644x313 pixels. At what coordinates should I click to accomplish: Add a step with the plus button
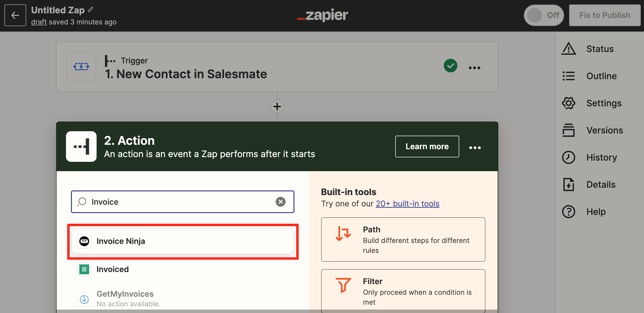(x=277, y=107)
